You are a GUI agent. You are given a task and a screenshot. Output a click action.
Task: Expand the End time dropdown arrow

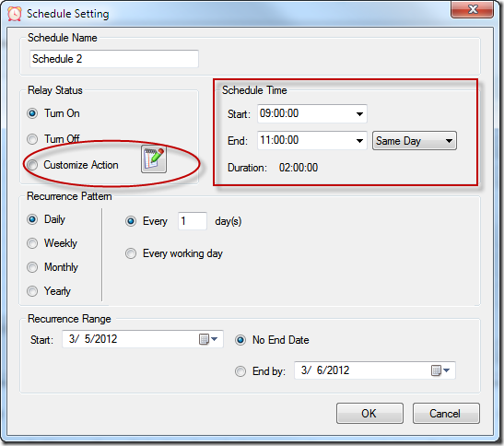coord(359,140)
